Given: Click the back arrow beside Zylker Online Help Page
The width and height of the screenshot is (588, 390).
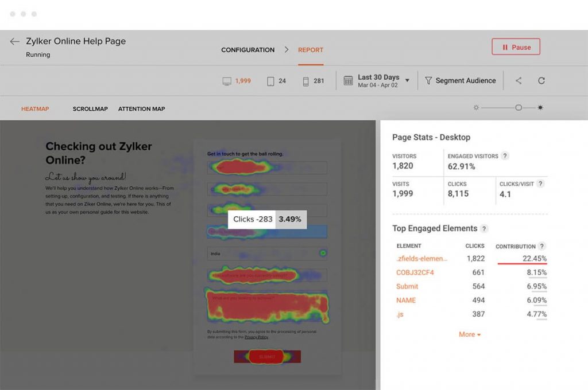Looking at the screenshot, I should (14, 41).
